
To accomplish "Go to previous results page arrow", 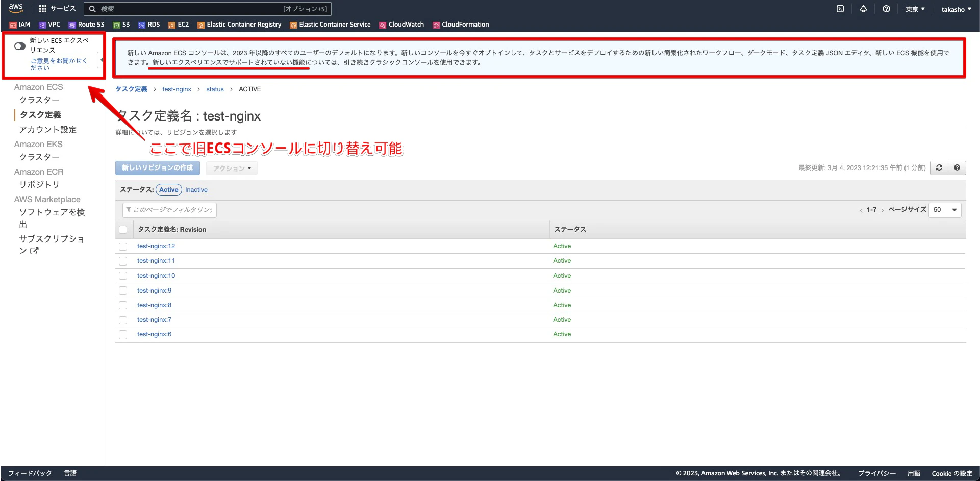I will tap(861, 210).
